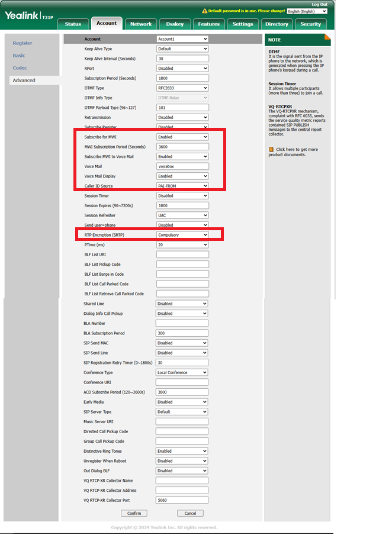Click the Log Out link
Screen dimensions: 392x551
[x=319, y=4]
